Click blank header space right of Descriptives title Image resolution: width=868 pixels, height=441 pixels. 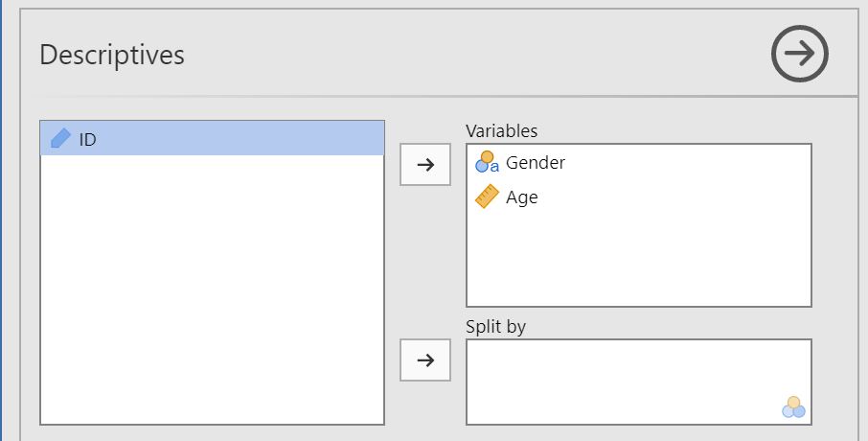point(479,55)
